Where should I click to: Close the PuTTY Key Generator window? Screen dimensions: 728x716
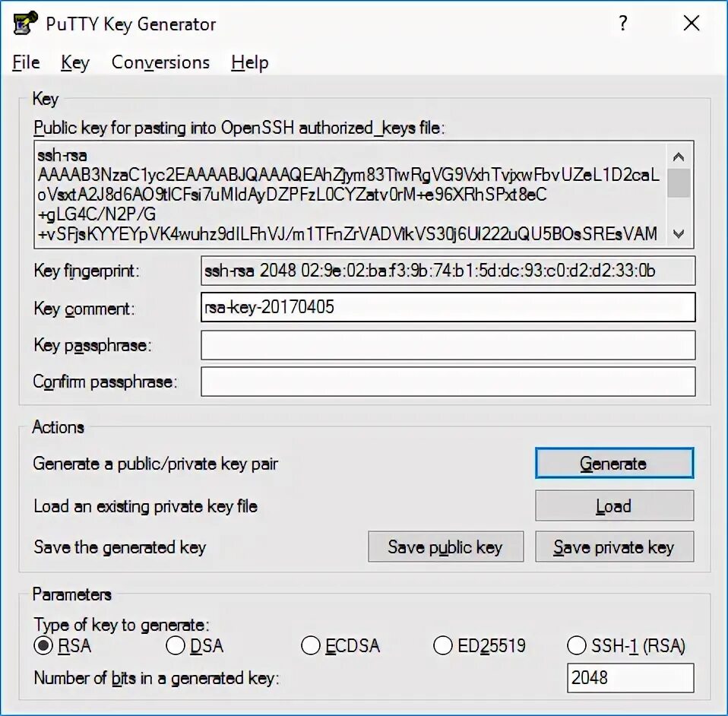pos(692,23)
